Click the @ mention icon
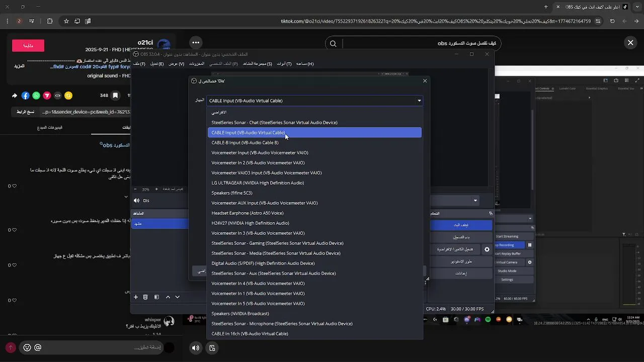Screen dimensions: 644x362 tap(38, 347)
